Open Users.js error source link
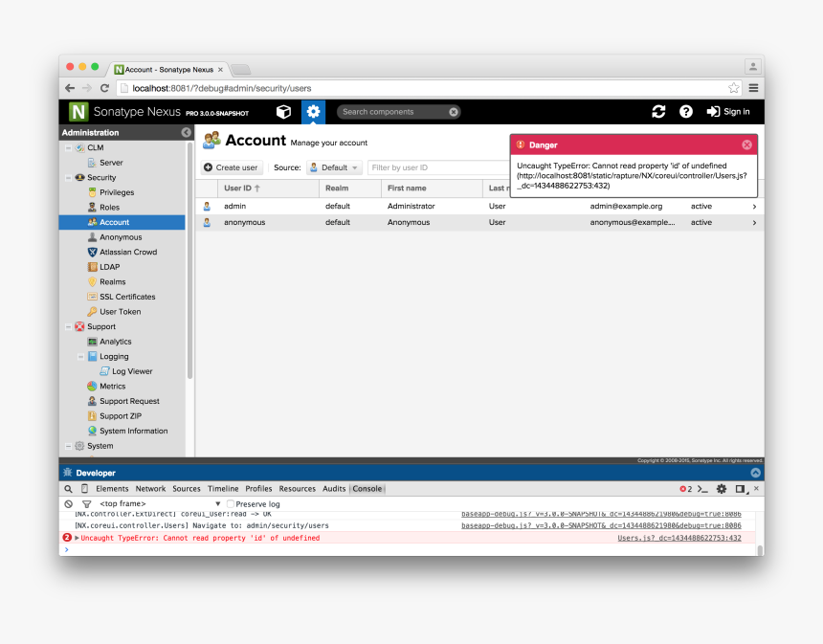Viewport: 823px width, 644px height. tap(679, 538)
